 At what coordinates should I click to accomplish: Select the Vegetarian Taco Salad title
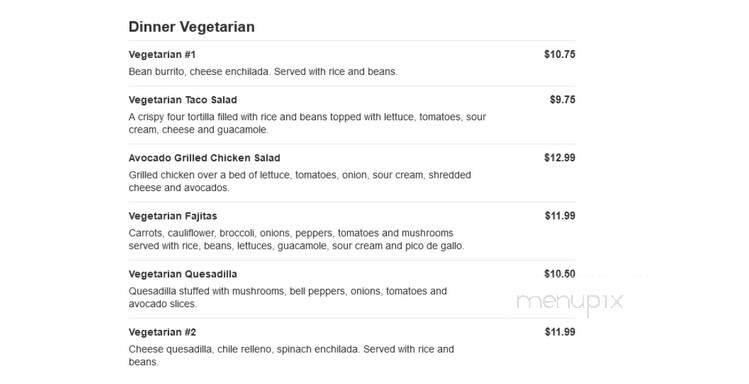point(182,100)
